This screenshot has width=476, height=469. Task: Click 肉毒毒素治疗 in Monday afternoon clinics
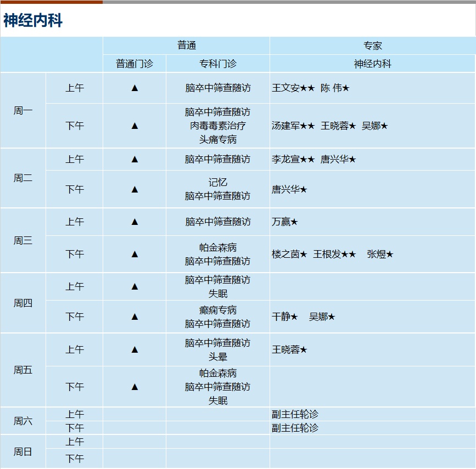[217, 126]
